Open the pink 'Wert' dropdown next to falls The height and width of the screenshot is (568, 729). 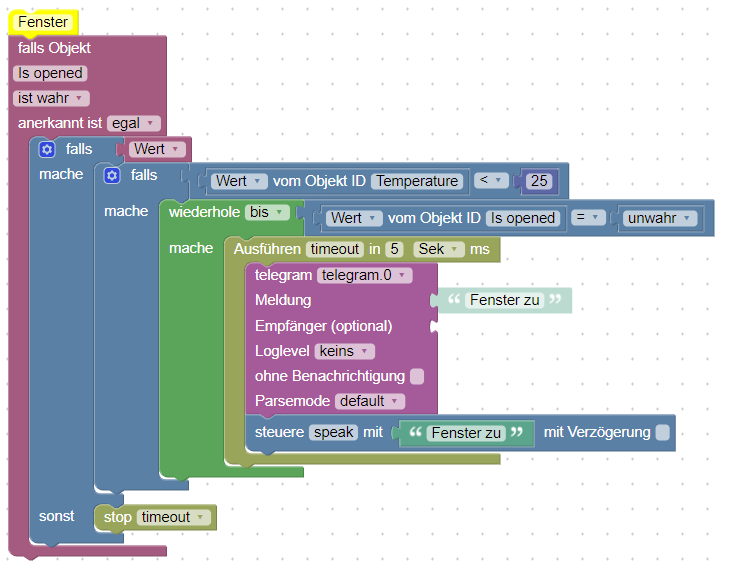coord(157,149)
